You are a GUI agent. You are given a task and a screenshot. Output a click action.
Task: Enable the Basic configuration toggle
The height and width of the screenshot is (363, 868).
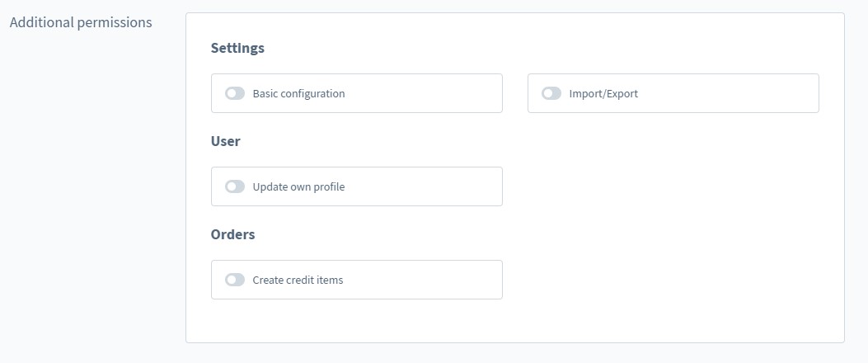[x=235, y=93]
